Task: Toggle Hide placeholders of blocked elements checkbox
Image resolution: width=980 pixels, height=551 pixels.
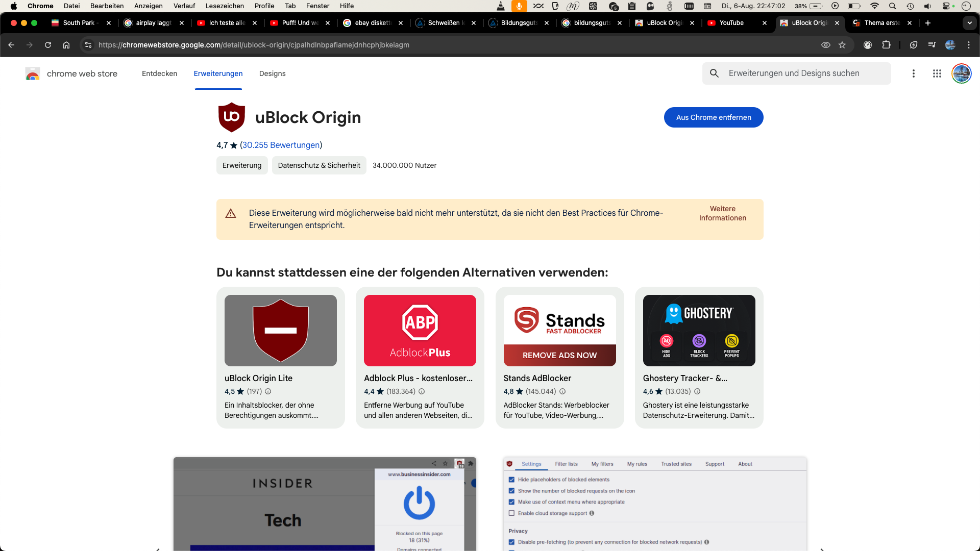Action: coord(511,480)
